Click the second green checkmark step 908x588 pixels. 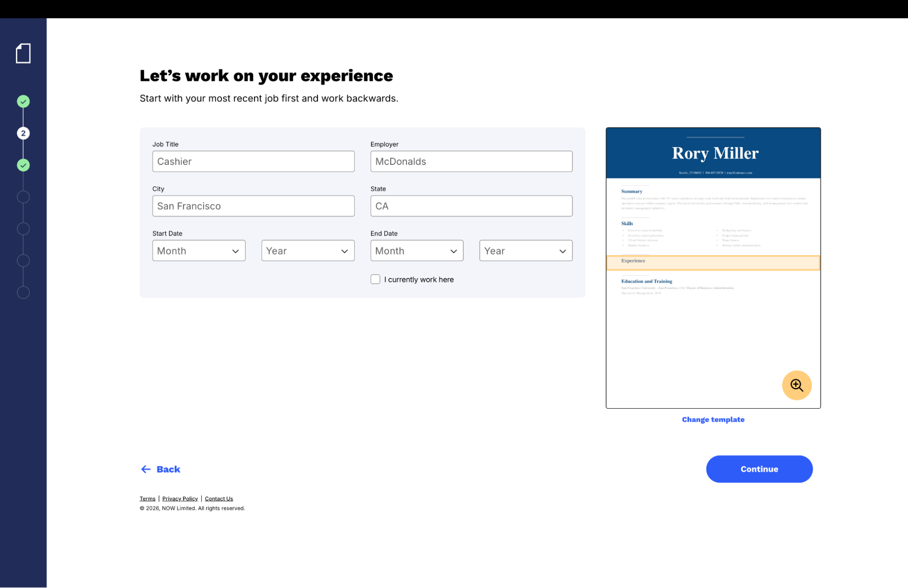tap(23, 165)
